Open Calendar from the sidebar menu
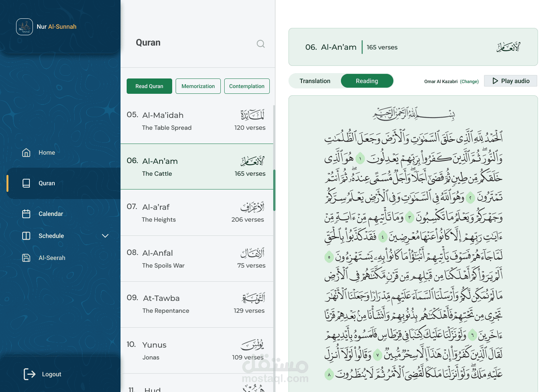 pos(51,214)
